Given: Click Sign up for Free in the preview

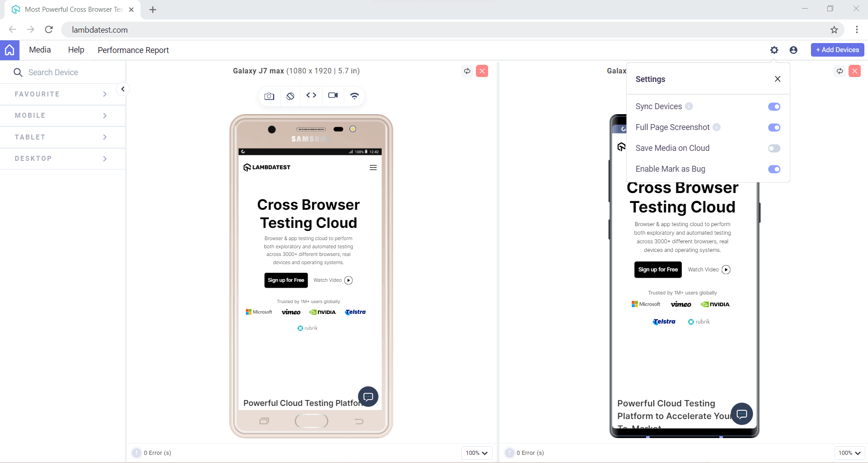Looking at the screenshot, I should pos(286,280).
